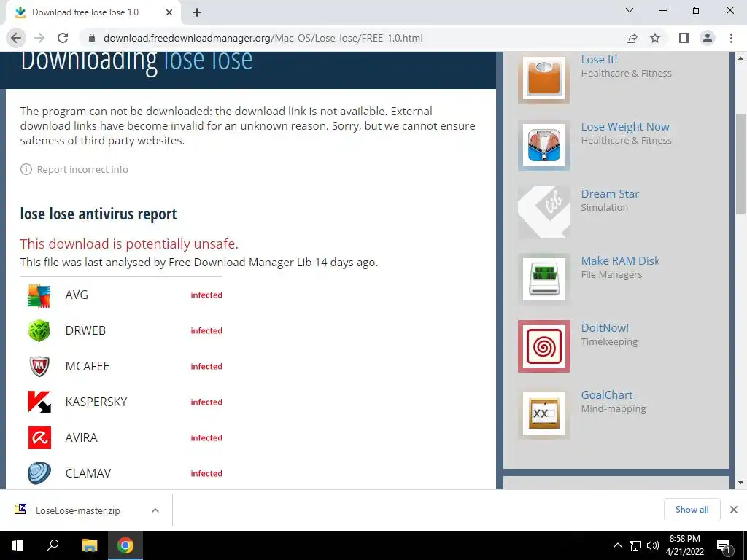The image size is (747, 560).
Task: Click the ClamAV logo icon
Action: tap(39, 473)
